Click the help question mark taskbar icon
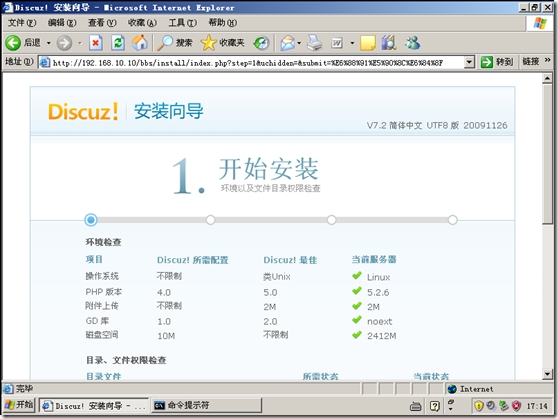 click(435, 406)
